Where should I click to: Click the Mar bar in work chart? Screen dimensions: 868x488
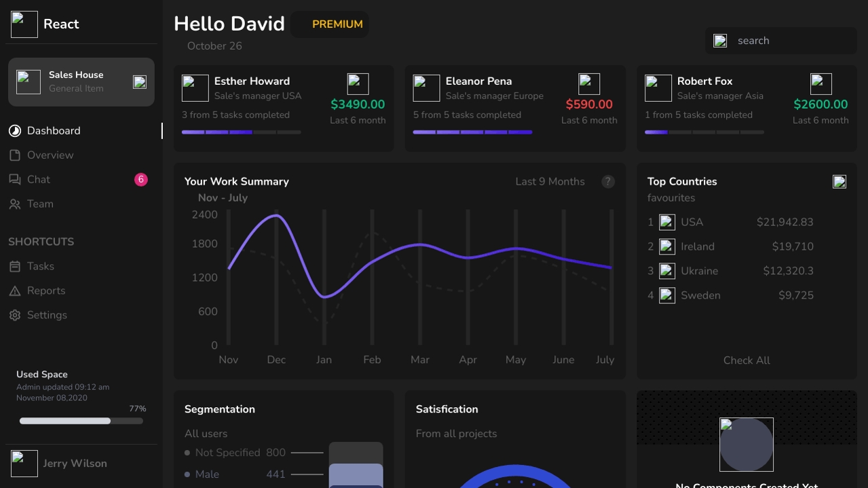420,277
